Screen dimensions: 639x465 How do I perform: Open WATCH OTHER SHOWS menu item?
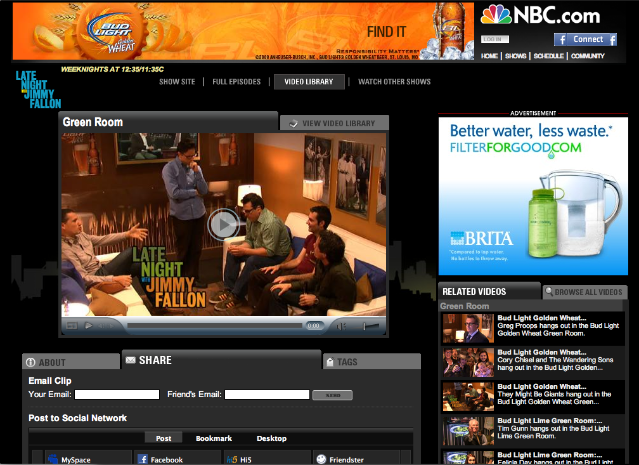coord(394,82)
